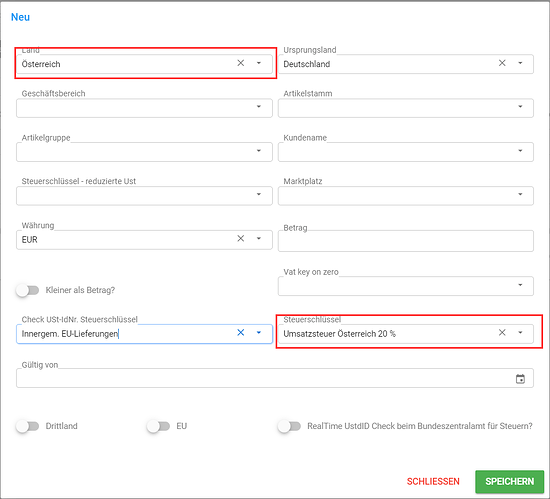The height and width of the screenshot is (499, 550).
Task: Expand the Marktplatz dropdown
Action: pyautogui.click(x=406, y=195)
